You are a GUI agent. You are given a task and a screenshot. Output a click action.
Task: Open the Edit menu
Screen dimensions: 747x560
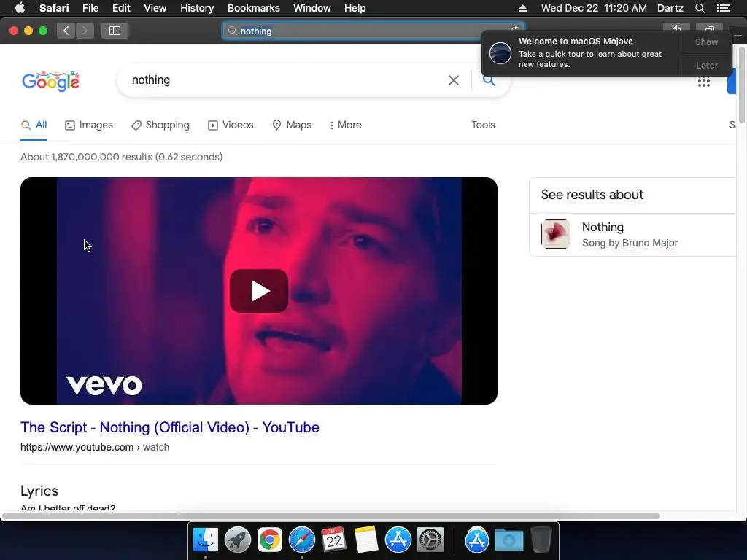pyautogui.click(x=121, y=8)
